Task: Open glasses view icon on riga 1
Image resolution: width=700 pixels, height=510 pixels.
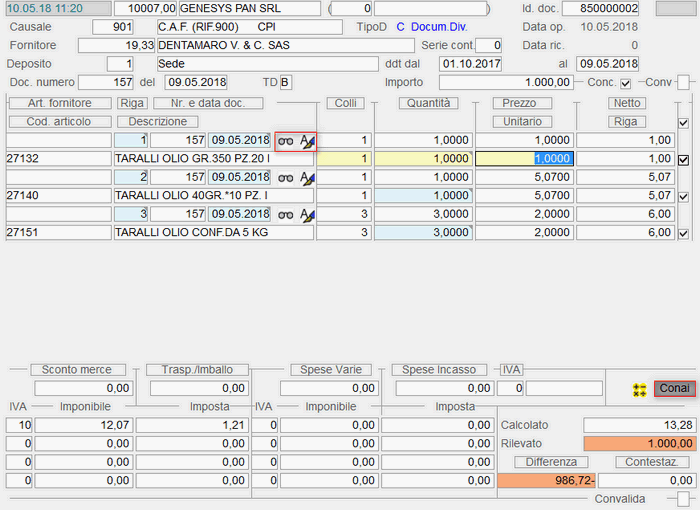Action: tap(286, 142)
